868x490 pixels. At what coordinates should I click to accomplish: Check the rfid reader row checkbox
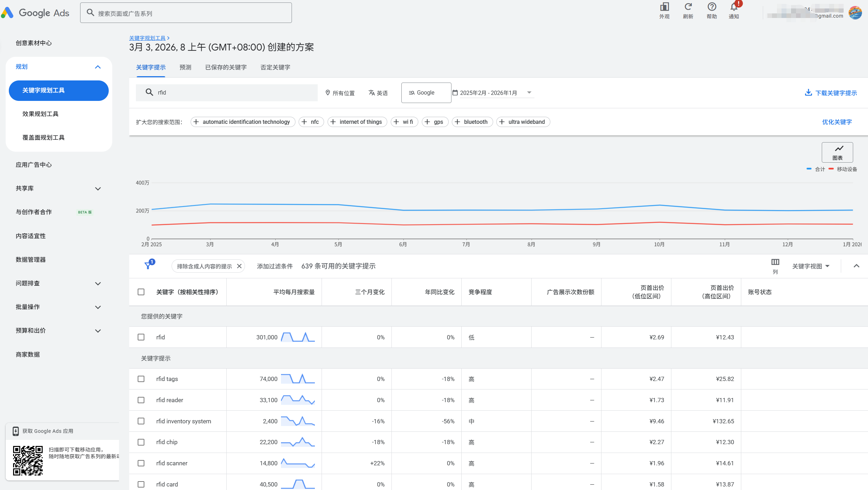click(x=141, y=400)
